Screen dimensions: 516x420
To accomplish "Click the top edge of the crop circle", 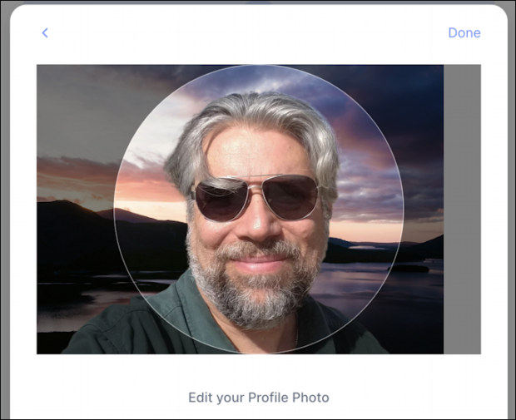I will click(x=258, y=66).
